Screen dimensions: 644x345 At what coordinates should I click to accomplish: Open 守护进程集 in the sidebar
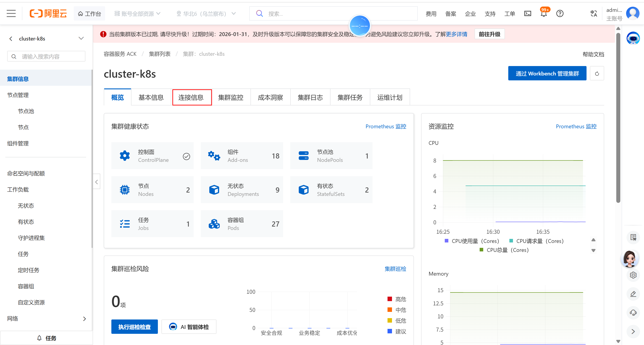[x=31, y=238]
